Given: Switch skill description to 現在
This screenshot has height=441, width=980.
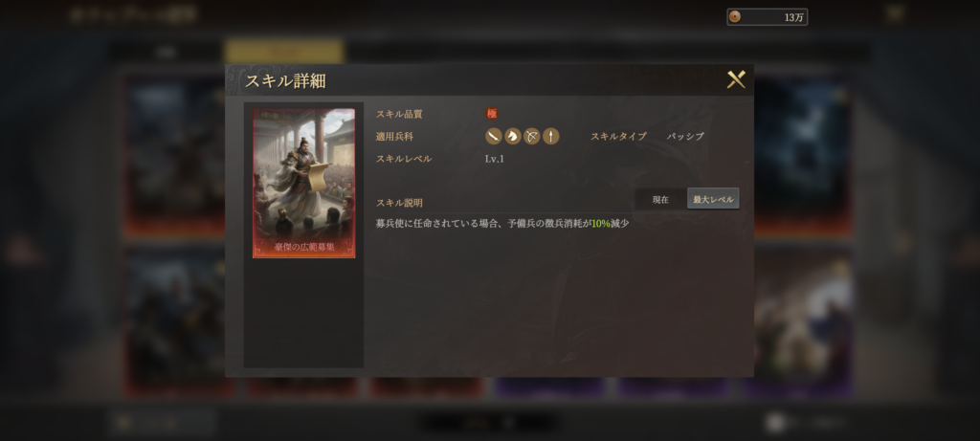Looking at the screenshot, I should 660,200.
